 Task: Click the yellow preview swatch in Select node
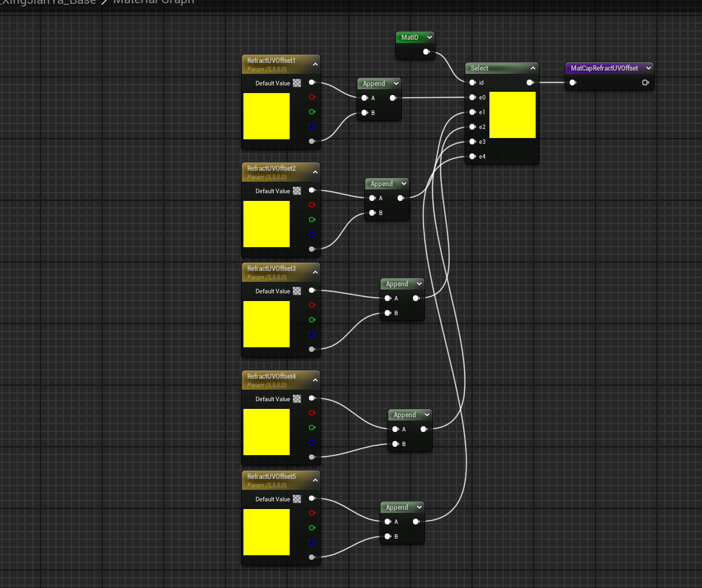[512, 115]
